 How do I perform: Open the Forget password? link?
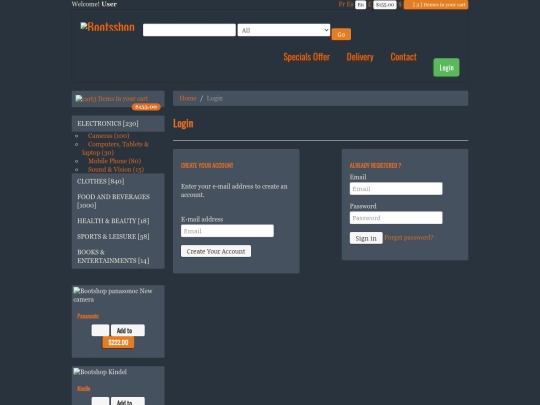(409, 238)
